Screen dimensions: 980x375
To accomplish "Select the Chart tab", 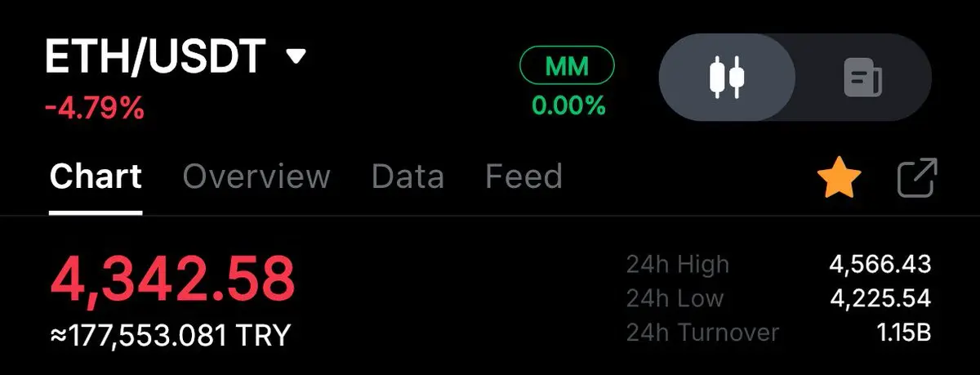I will [96, 176].
